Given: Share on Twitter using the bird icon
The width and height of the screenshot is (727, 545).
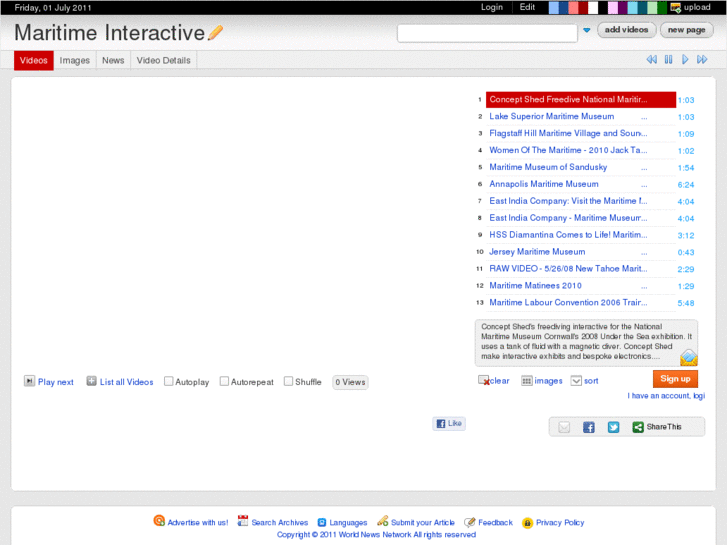Looking at the screenshot, I should (613, 427).
